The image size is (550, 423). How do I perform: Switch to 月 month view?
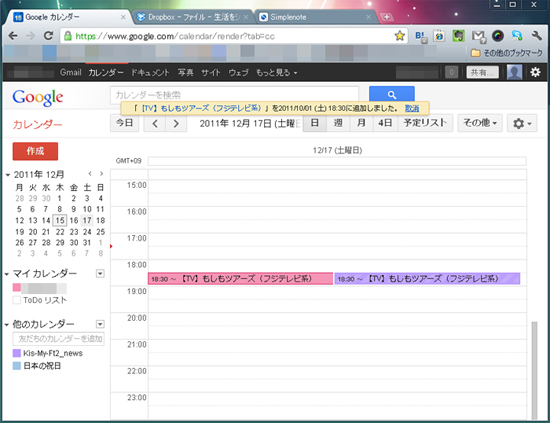(361, 123)
